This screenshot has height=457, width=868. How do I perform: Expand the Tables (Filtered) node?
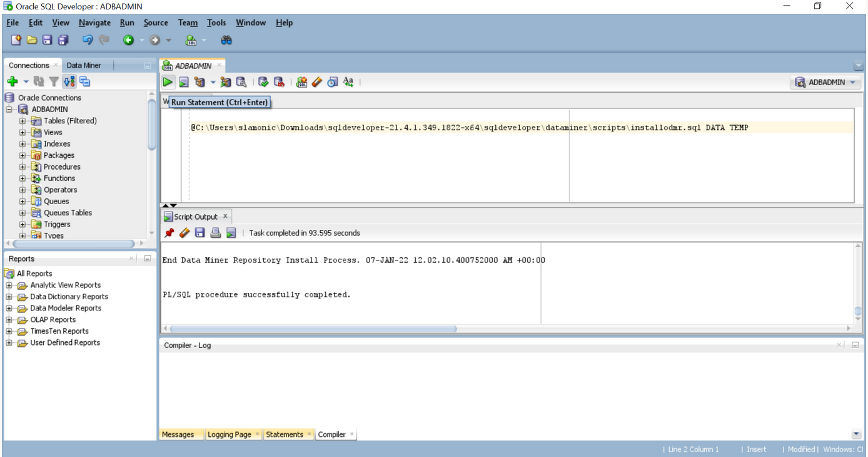coord(23,120)
